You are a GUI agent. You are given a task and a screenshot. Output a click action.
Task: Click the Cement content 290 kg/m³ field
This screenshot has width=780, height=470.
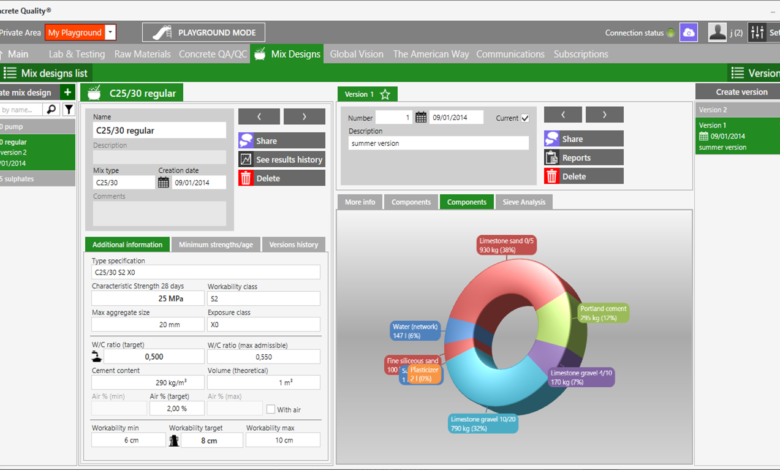click(x=148, y=382)
